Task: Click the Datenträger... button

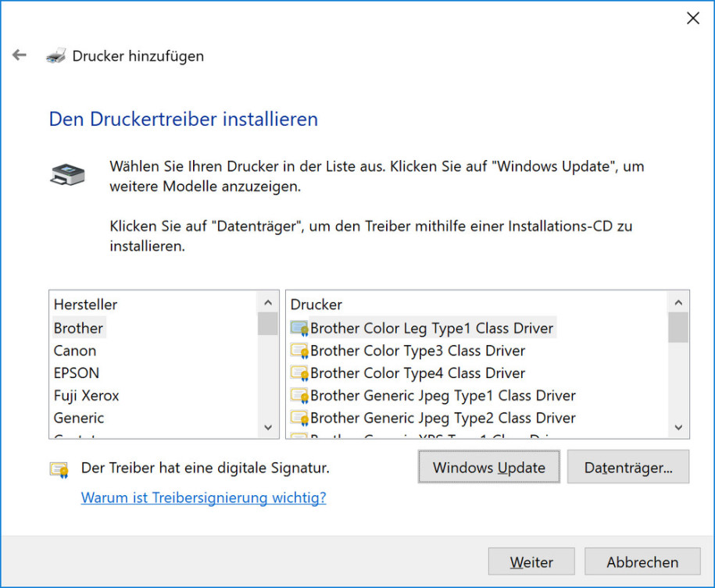Action: (628, 467)
